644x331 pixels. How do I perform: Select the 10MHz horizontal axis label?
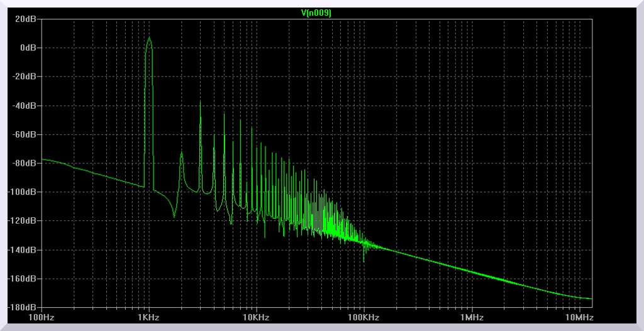coord(577,318)
